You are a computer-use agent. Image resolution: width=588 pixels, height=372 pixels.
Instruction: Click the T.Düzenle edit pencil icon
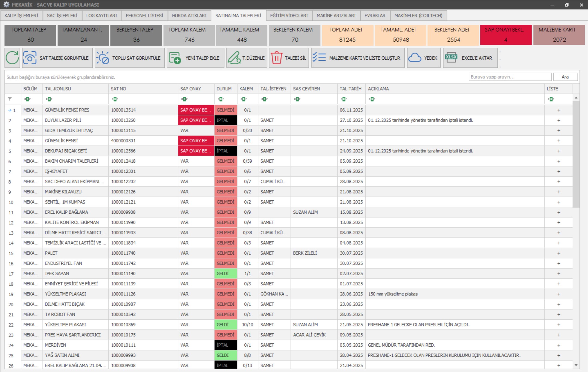pyautogui.click(x=234, y=58)
